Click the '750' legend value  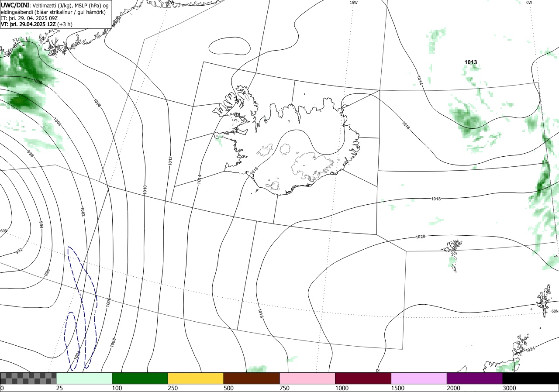pos(284,388)
